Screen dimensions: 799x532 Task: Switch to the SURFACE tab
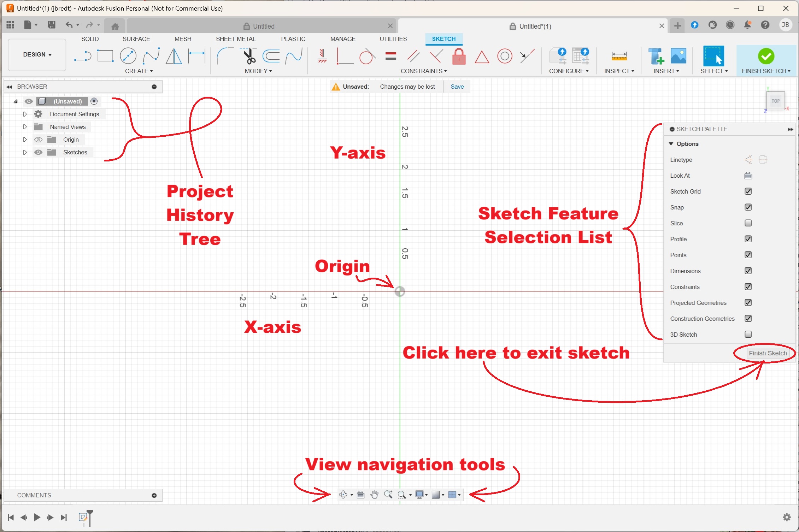(136, 39)
